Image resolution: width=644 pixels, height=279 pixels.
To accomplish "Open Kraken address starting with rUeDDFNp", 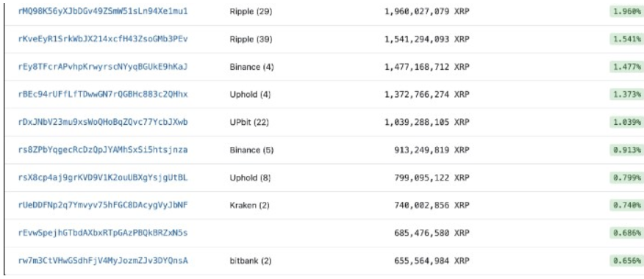I will [103, 205].
